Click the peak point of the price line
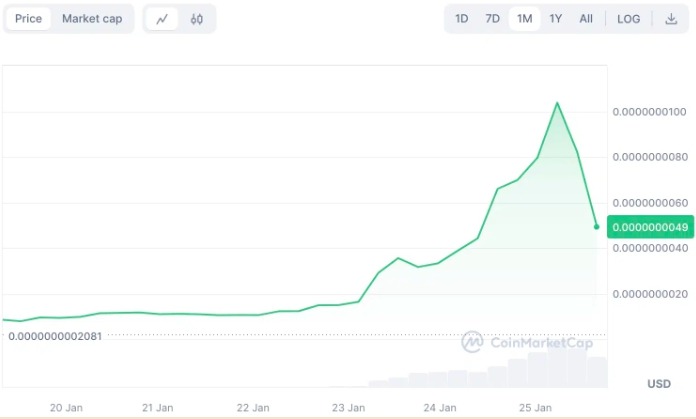The image size is (696, 419). click(x=557, y=103)
